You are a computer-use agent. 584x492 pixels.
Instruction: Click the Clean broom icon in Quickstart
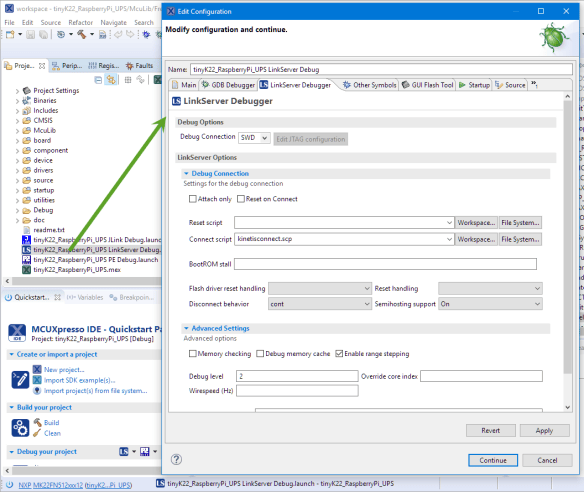point(37,433)
